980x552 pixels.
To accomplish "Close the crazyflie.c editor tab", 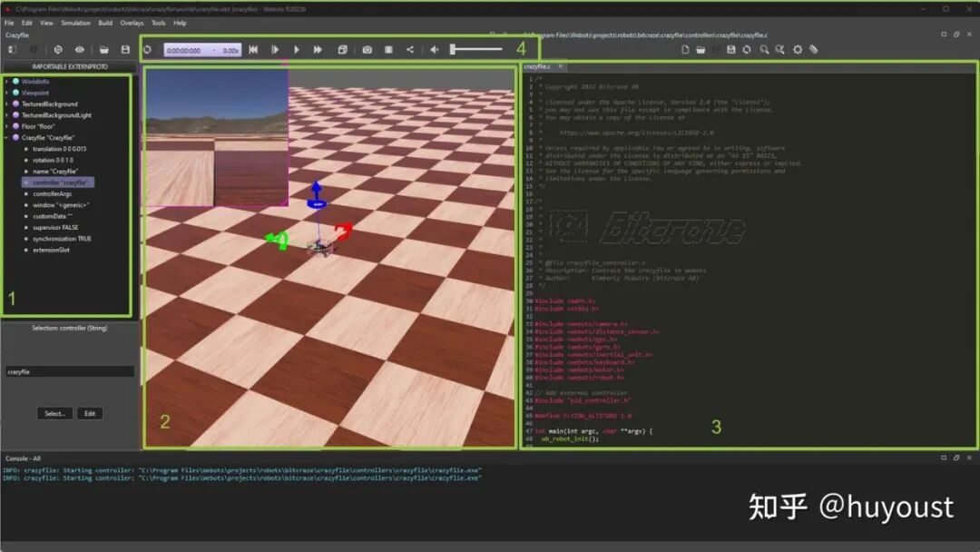I will coord(560,66).
